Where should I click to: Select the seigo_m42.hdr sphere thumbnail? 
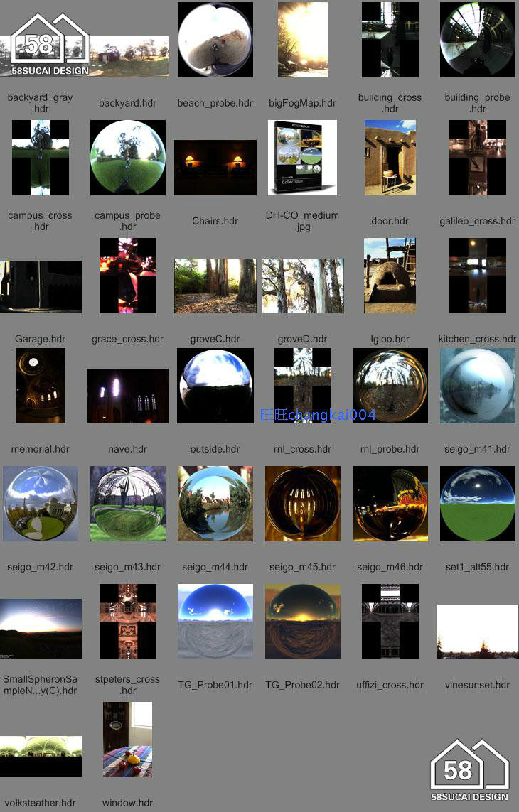click(41, 504)
